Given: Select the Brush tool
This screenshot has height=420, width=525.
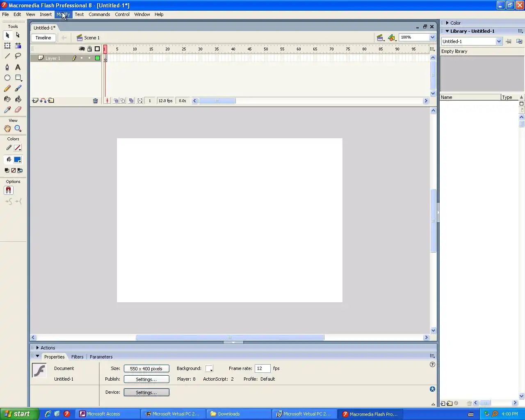Looking at the screenshot, I should [x=18, y=88].
